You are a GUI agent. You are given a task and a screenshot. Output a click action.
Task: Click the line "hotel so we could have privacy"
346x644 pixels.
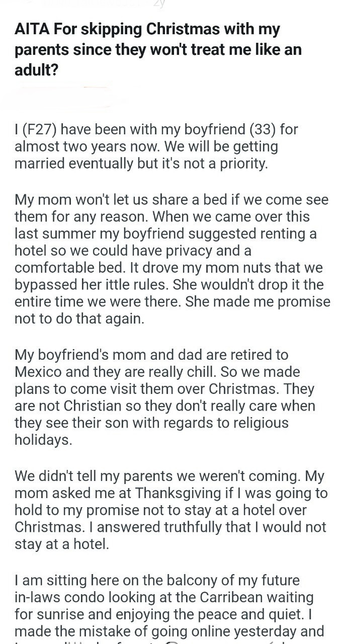point(133,251)
